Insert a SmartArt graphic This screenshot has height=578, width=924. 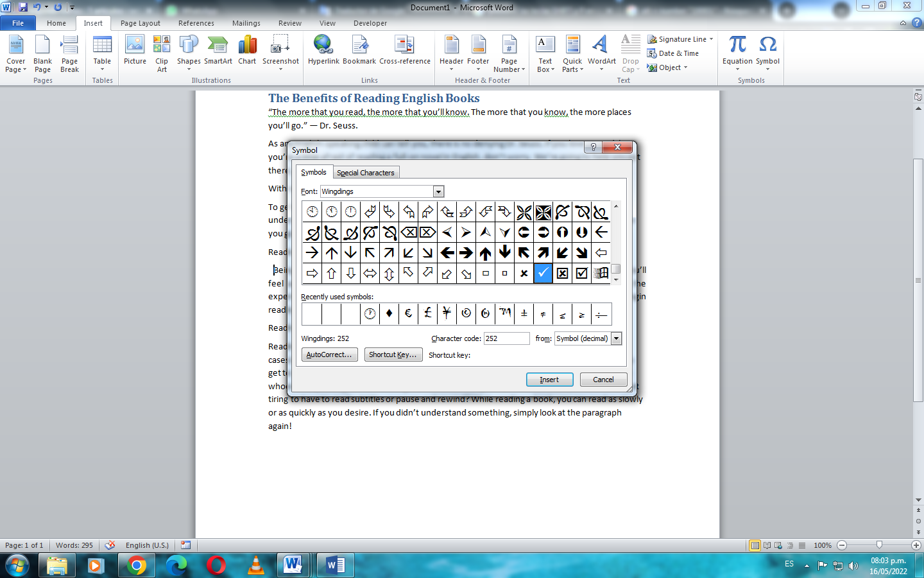pos(218,50)
